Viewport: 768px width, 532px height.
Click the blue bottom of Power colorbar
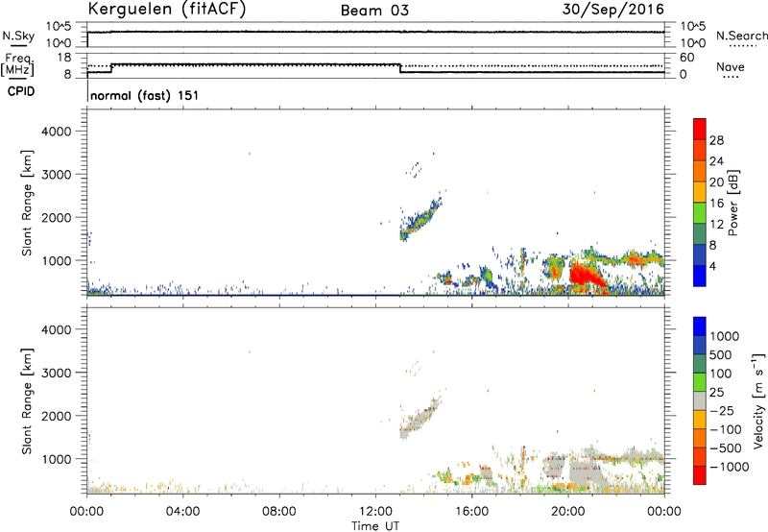tap(700, 276)
